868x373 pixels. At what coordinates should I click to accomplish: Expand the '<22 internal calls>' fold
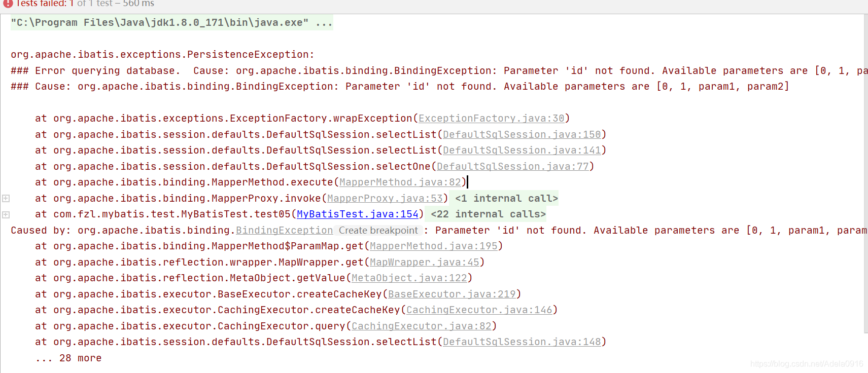pos(488,214)
